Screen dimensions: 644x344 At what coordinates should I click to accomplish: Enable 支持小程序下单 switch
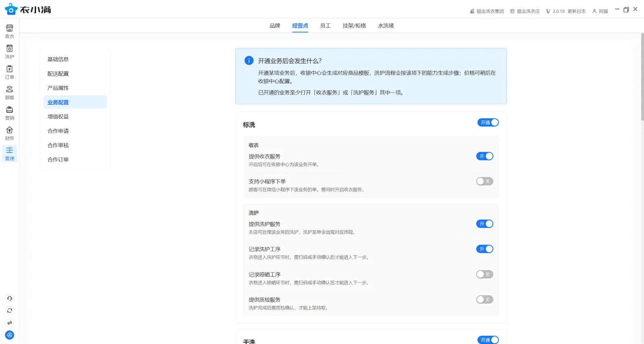click(x=485, y=181)
